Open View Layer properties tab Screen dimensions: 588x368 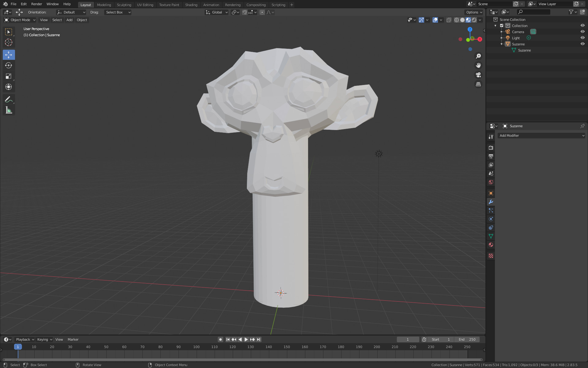(x=491, y=165)
